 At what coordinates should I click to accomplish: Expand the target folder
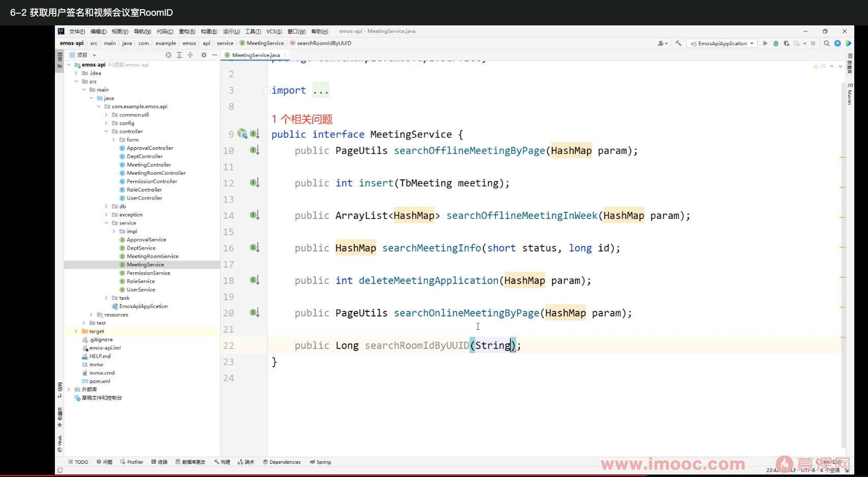[x=76, y=331]
